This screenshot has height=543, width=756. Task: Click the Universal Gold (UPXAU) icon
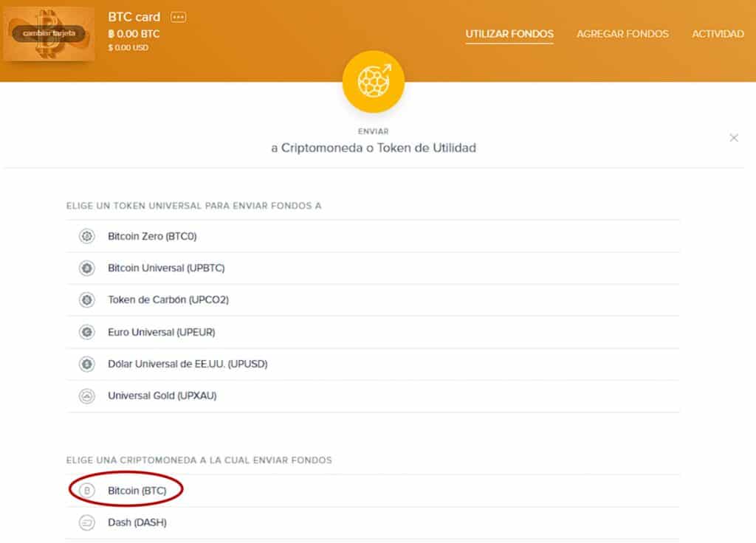(x=87, y=396)
